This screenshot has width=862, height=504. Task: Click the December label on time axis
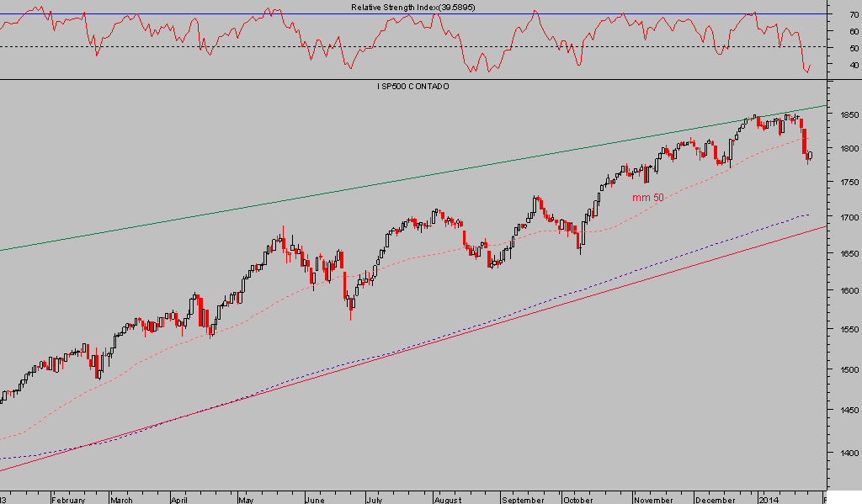[714, 499]
